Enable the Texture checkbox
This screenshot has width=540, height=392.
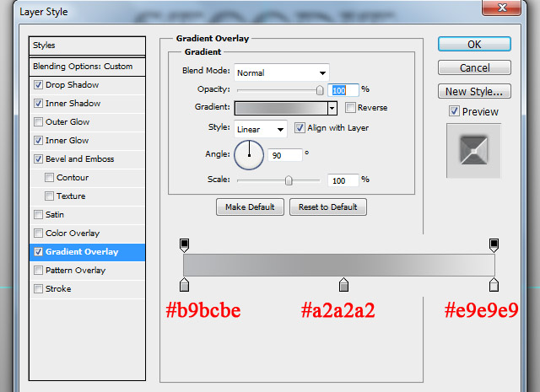click(49, 196)
